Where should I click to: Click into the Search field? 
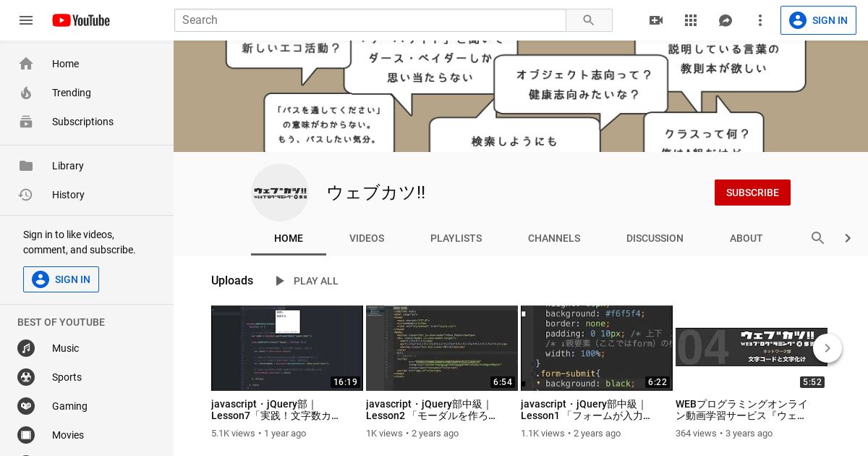pyautogui.click(x=370, y=20)
